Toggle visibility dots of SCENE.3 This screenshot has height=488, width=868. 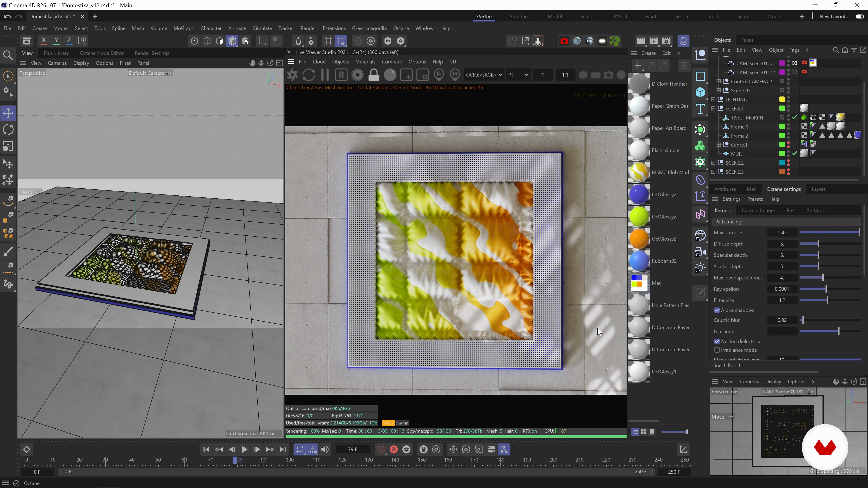(788, 172)
